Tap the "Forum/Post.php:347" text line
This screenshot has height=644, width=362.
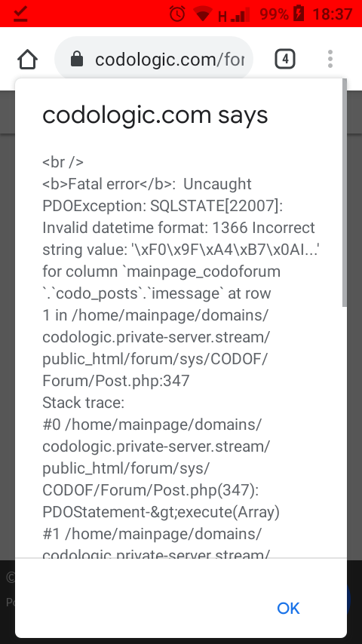click(x=116, y=381)
